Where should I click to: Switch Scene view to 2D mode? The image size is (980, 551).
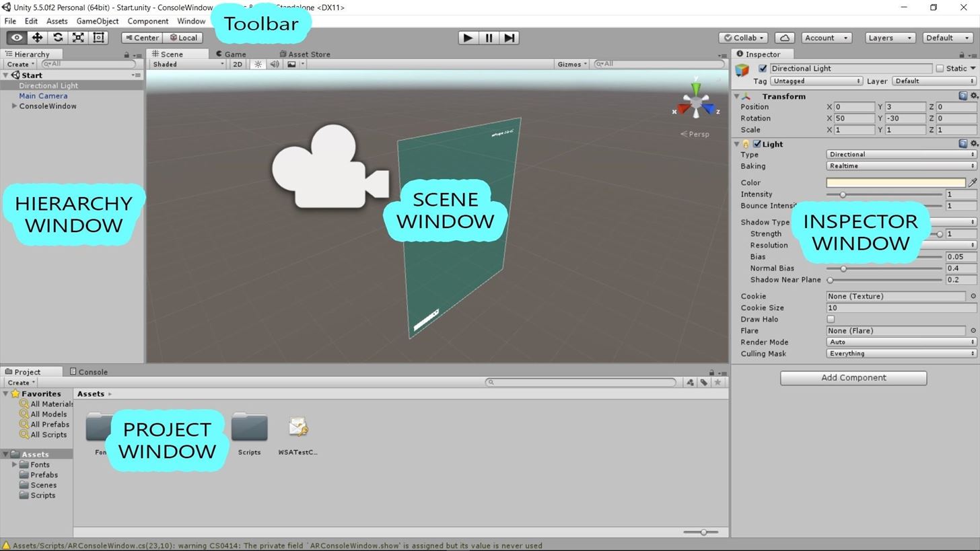pyautogui.click(x=237, y=64)
